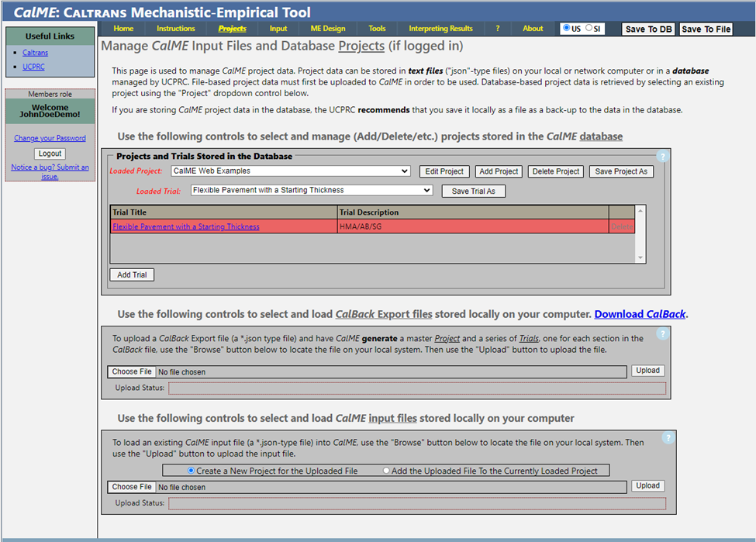Go to the Input menu item

click(278, 29)
